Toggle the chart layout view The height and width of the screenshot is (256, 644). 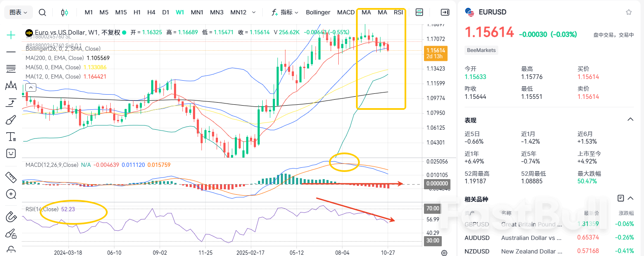[x=419, y=12]
